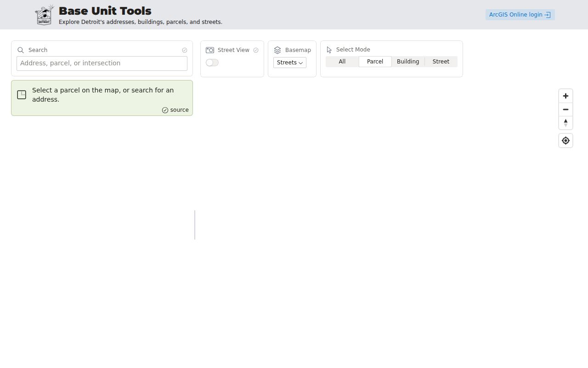Zoom out with the minus map button
Image resolution: width=588 pixels, height=368 pixels.
(565, 109)
